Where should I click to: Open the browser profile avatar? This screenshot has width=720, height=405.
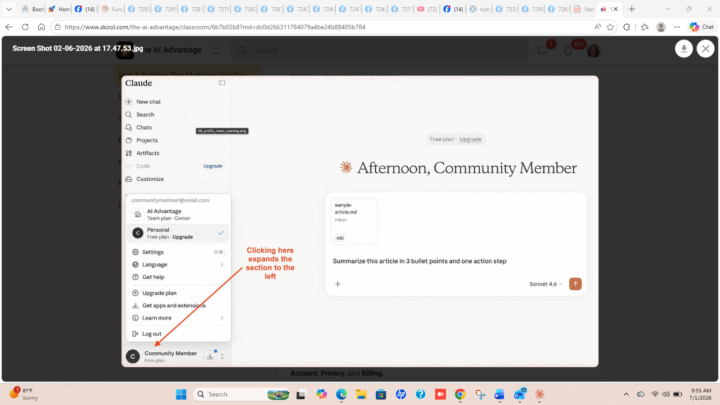661,27
